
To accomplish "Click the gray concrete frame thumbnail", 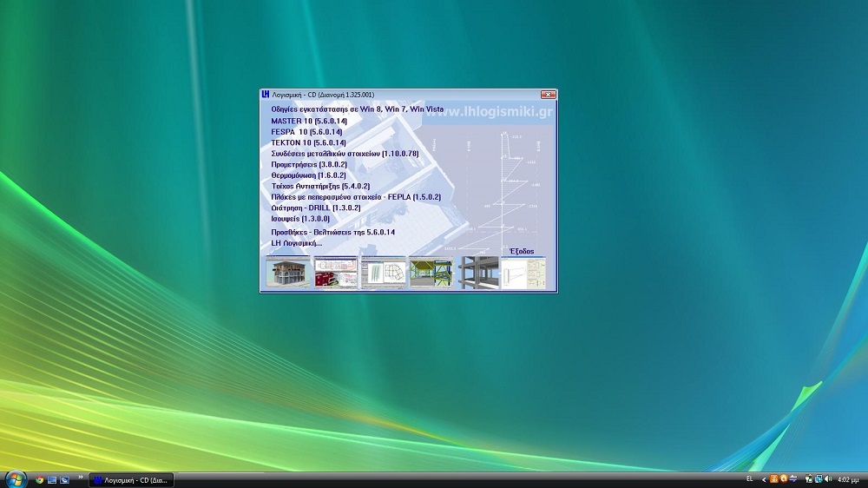I will (477, 273).
